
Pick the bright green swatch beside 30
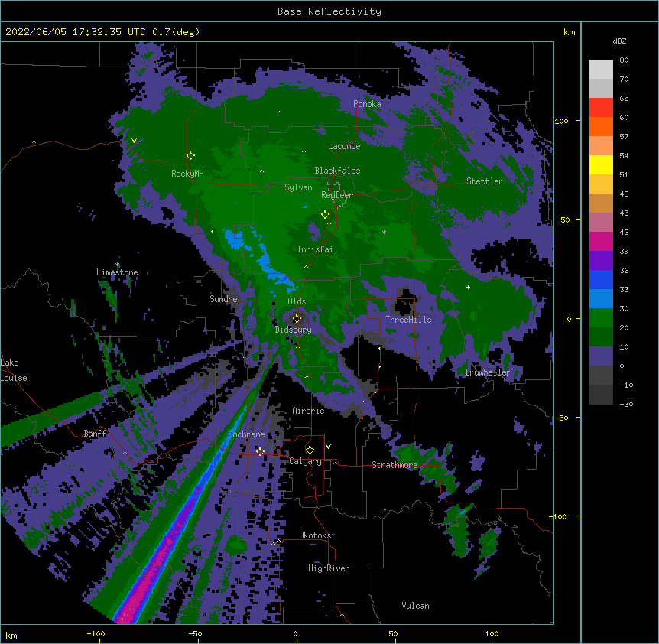601,318
